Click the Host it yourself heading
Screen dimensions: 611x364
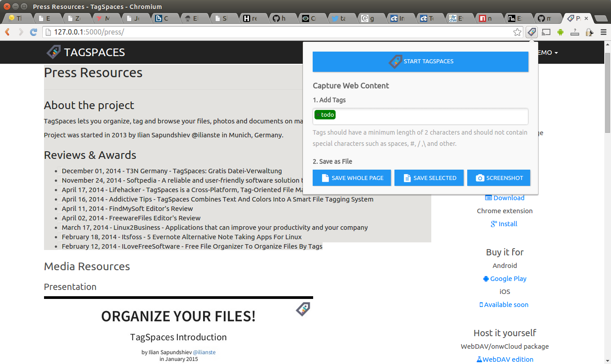[505, 333]
